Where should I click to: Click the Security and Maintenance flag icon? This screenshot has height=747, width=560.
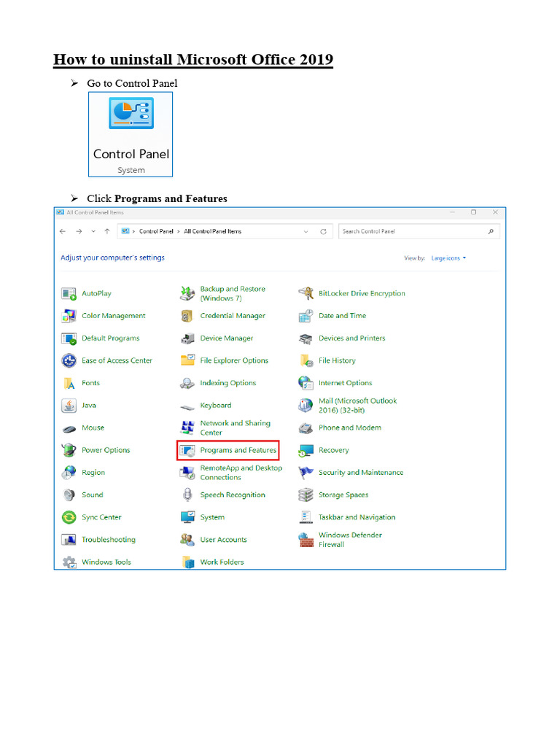point(306,473)
